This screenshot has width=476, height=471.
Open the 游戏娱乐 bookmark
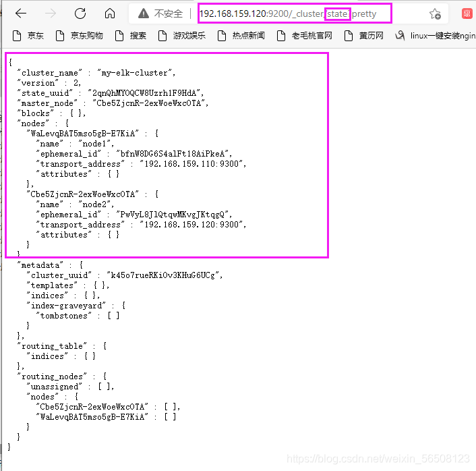point(182,36)
